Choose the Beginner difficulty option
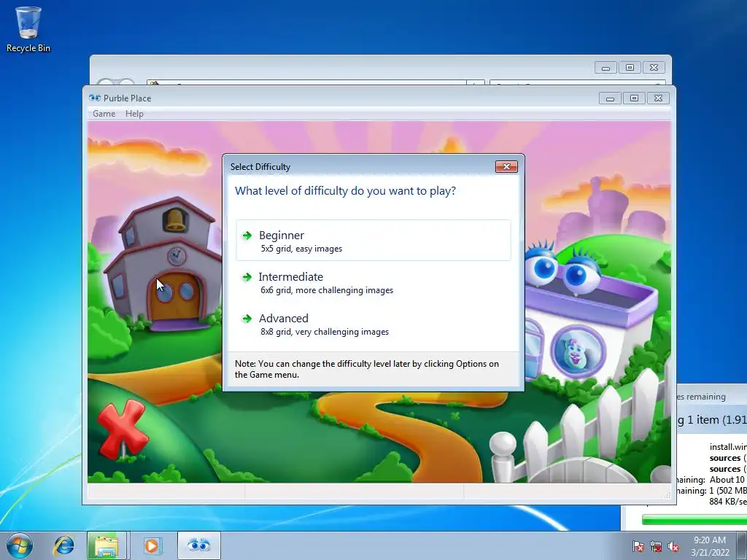747x560 pixels. pos(373,241)
